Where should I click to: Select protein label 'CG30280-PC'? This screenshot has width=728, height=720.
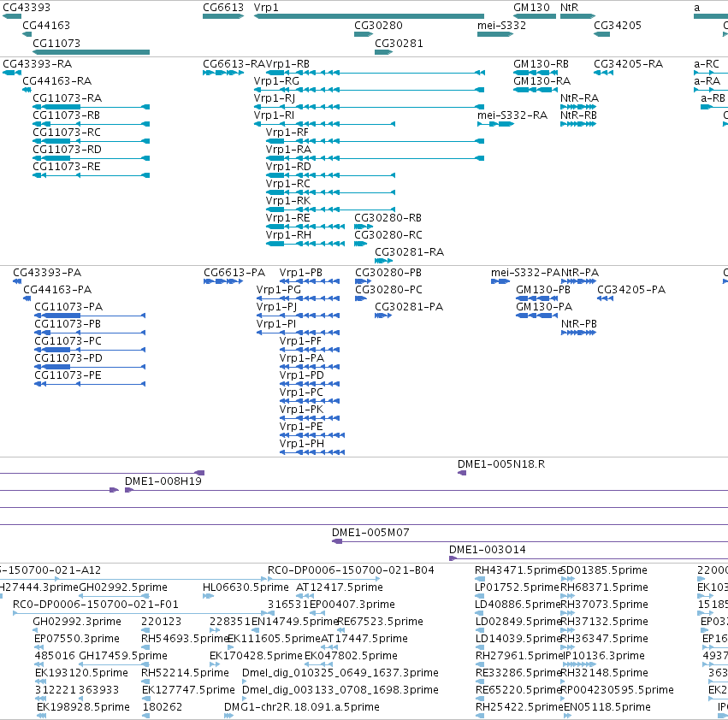(x=388, y=290)
